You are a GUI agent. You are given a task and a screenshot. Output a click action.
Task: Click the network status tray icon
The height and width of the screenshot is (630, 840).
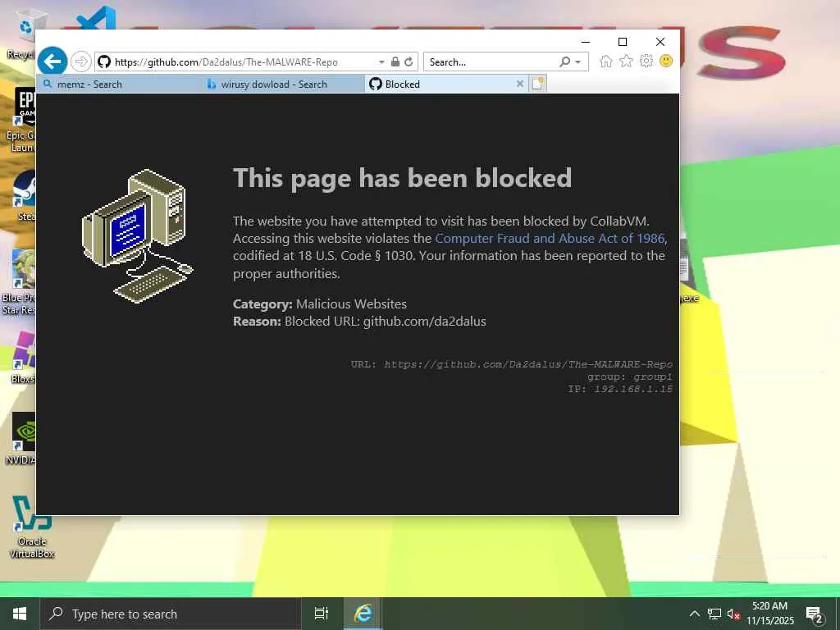714,614
